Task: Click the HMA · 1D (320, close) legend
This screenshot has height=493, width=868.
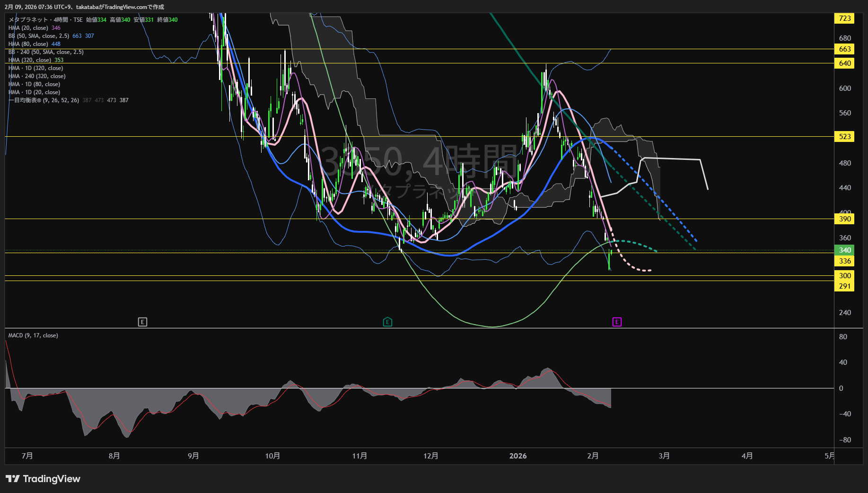Action: 35,68
